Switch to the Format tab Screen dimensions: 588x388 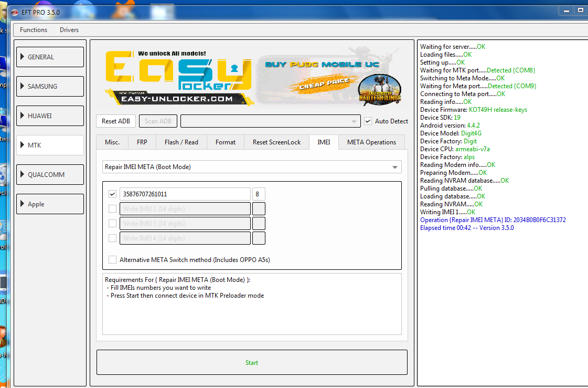tap(226, 142)
